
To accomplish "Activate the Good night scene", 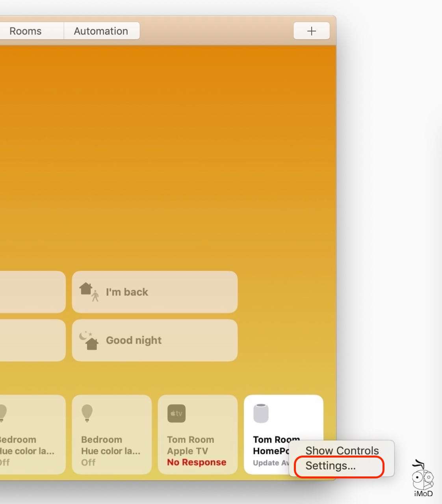I will pyautogui.click(x=154, y=340).
